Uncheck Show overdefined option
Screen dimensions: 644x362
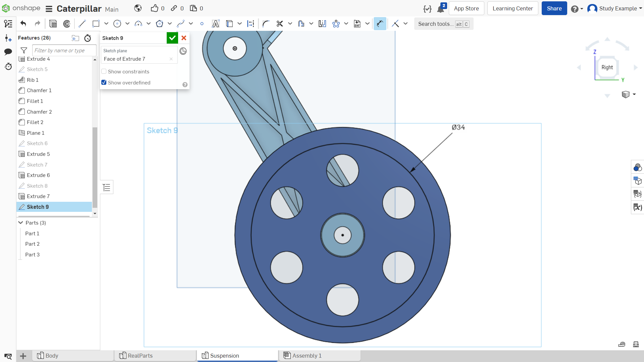(x=104, y=82)
